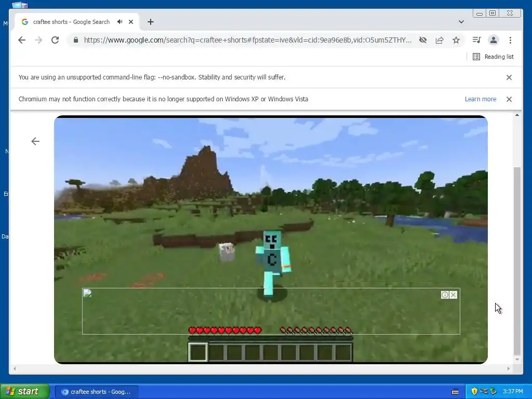The image size is (532, 399).
Task: Dismiss the no-sandbox warning bar
Action: [509, 77]
